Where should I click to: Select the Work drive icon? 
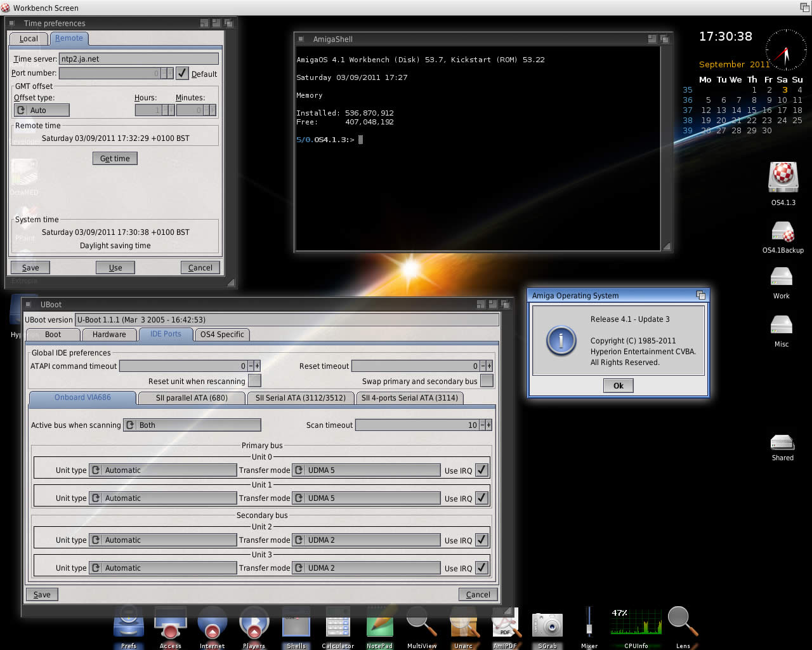[x=782, y=277]
